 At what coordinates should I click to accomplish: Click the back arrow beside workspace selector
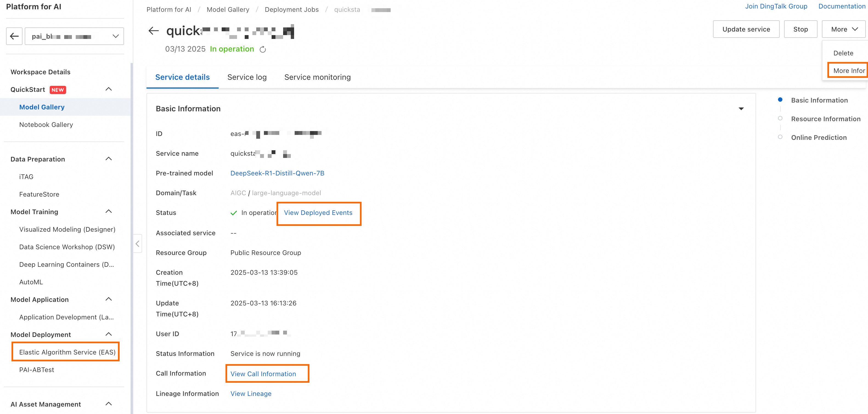pyautogui.click(x=14, y=36)
